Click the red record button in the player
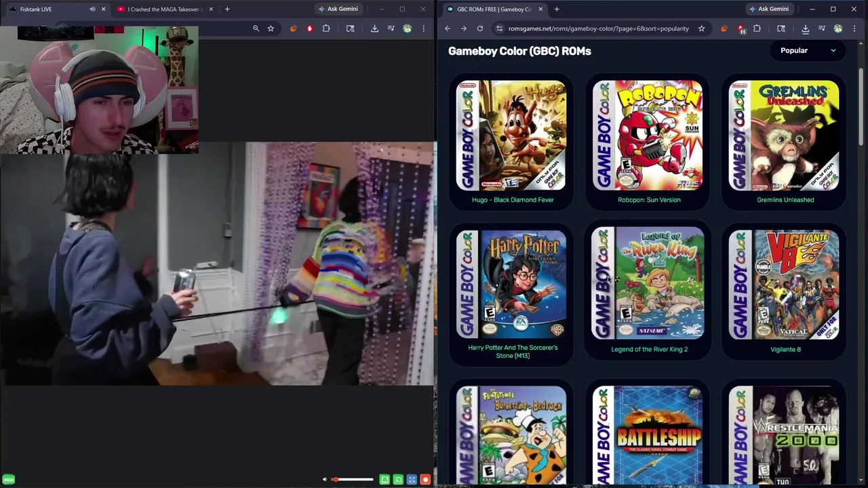Image resolution: width=868 pixels, height=488 pixels. tap(425, 479)
